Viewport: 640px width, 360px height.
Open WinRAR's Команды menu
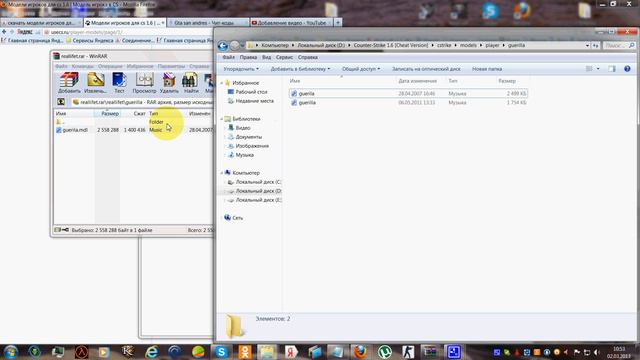coord(82,66)
